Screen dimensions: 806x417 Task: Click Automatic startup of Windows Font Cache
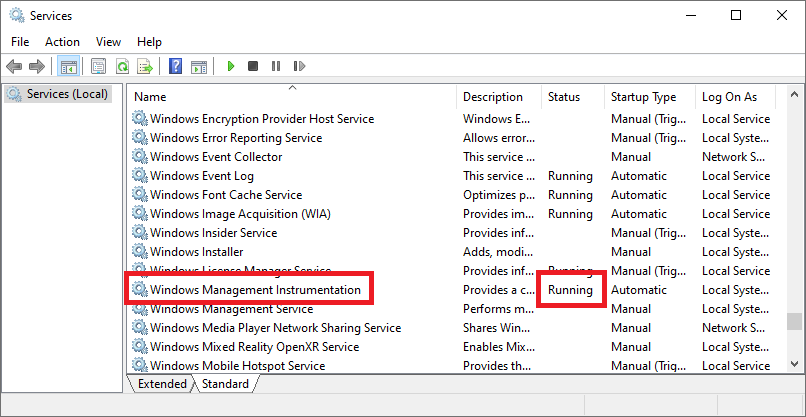click(x=639, y=195)
